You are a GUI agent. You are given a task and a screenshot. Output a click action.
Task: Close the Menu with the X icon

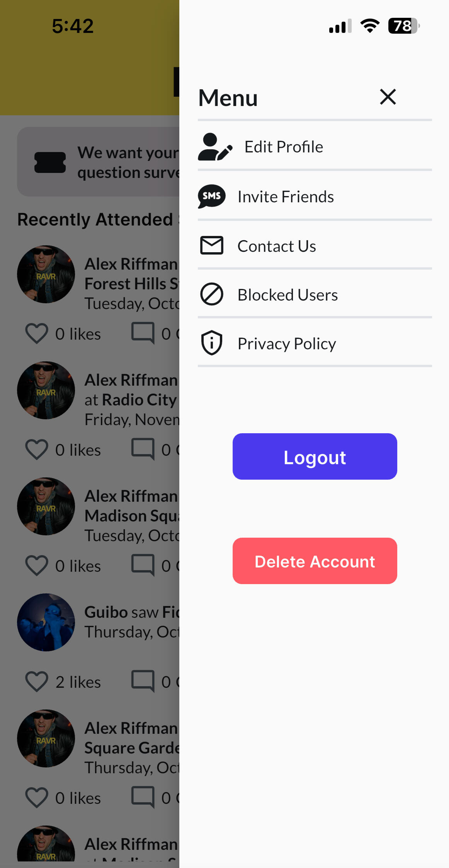pos(388,97)
